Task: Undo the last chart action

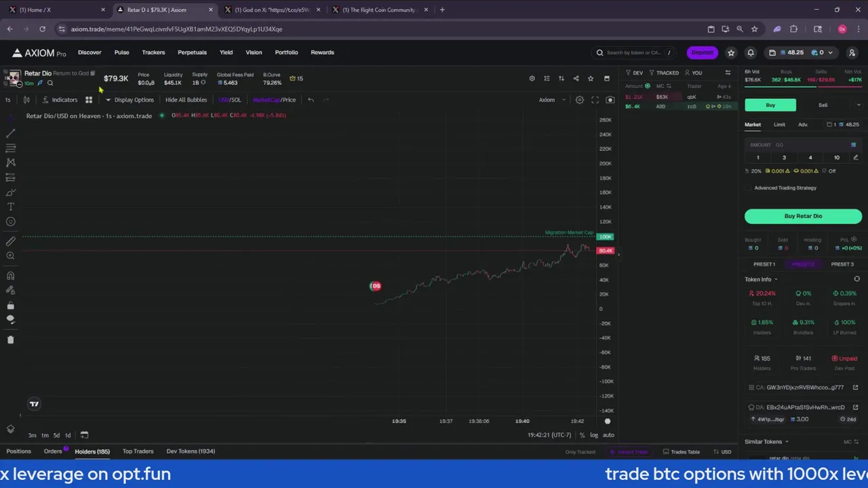Action: pyautogui.click(x=311, y=100)
